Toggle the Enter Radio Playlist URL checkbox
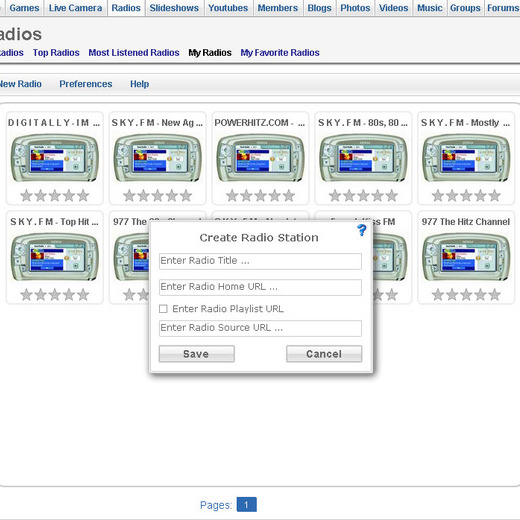 coord(163,309)
